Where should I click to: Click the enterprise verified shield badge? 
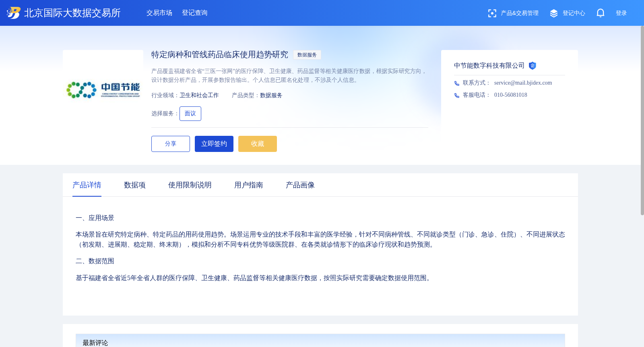[533, 66]
